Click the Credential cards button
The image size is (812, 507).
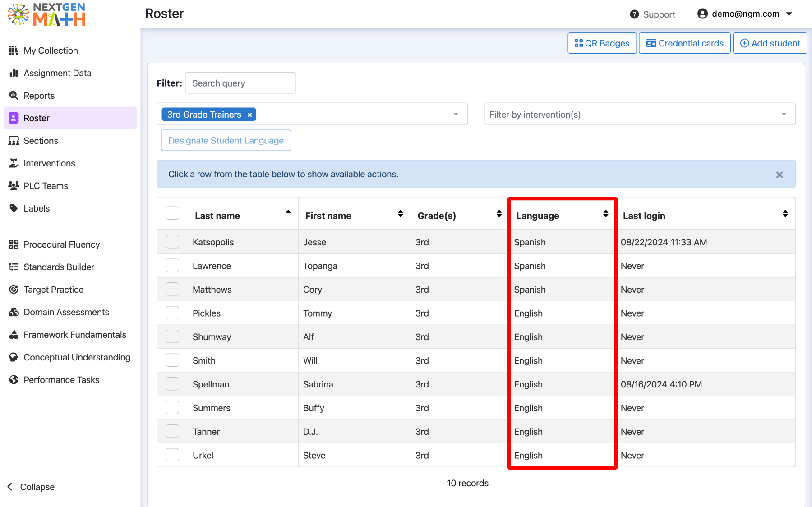click(x=685, y=43)
